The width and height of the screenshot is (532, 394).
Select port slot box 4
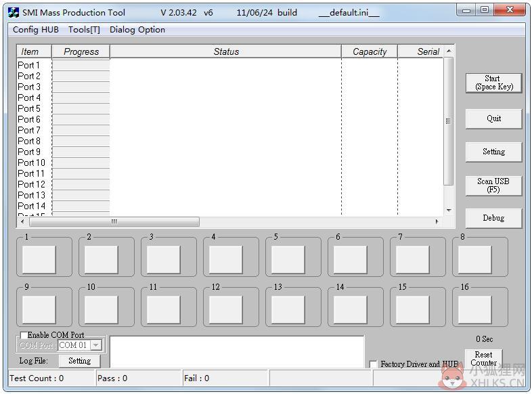click(x=226, y=259)
